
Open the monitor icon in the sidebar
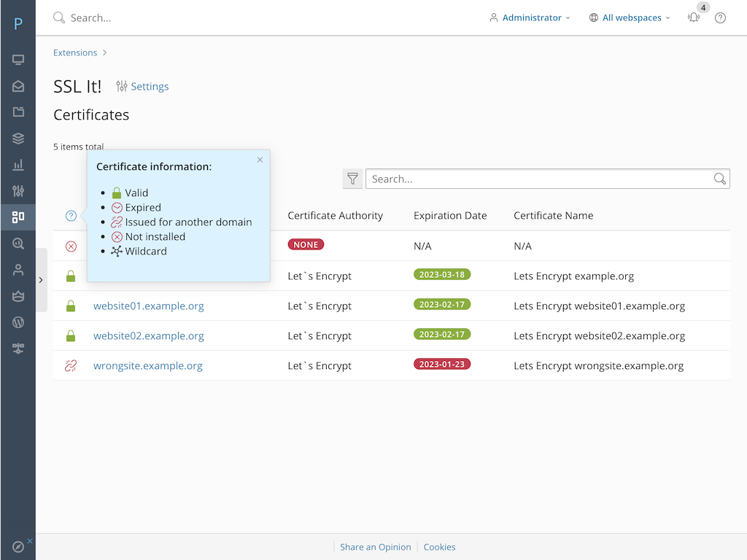coord(18,60)
